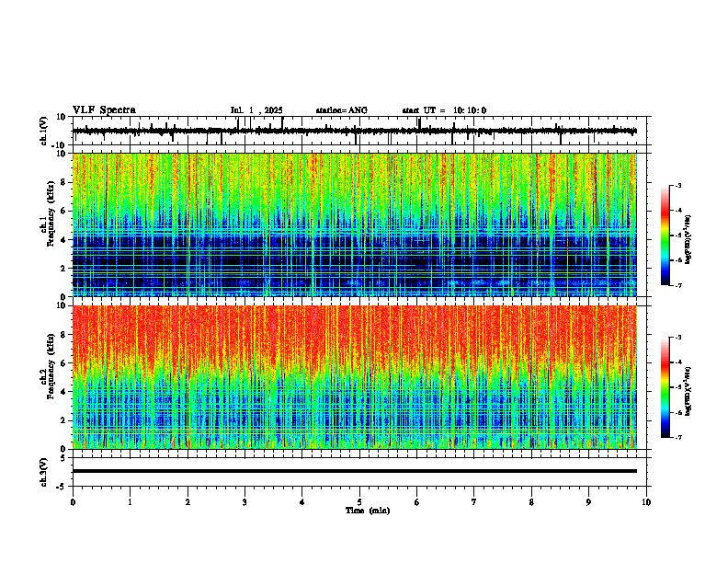Screen dimensions: 728x563
Task: Click time tick "5" on bottom axis
Action: pos(359,502)
